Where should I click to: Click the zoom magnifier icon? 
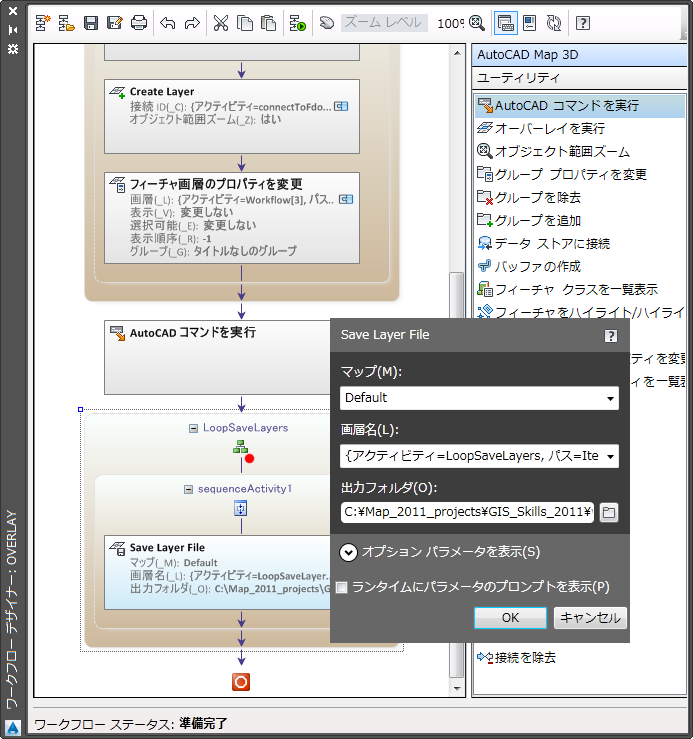pos(477,23)
